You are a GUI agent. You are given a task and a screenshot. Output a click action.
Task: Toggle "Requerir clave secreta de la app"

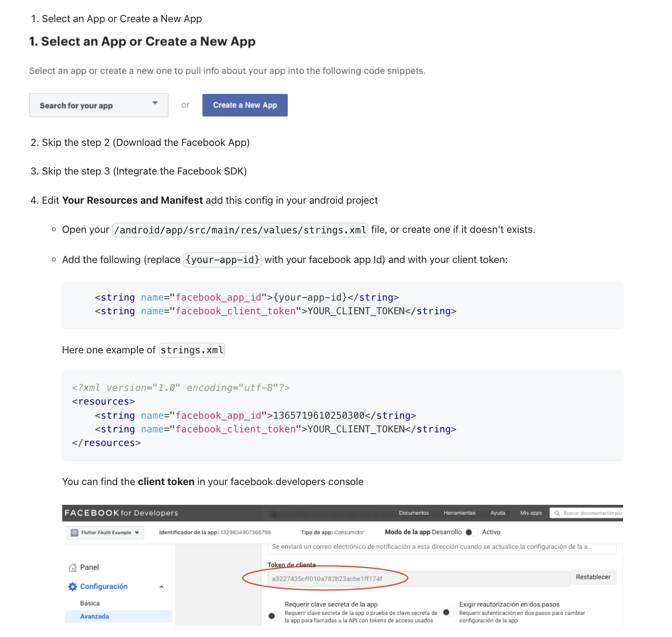tap(274, 616)
